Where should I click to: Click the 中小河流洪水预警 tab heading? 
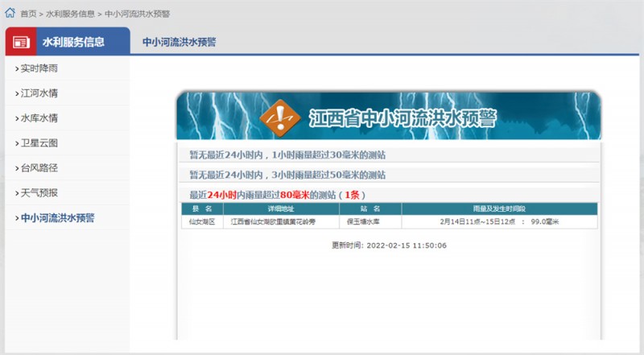click(180, 42)
